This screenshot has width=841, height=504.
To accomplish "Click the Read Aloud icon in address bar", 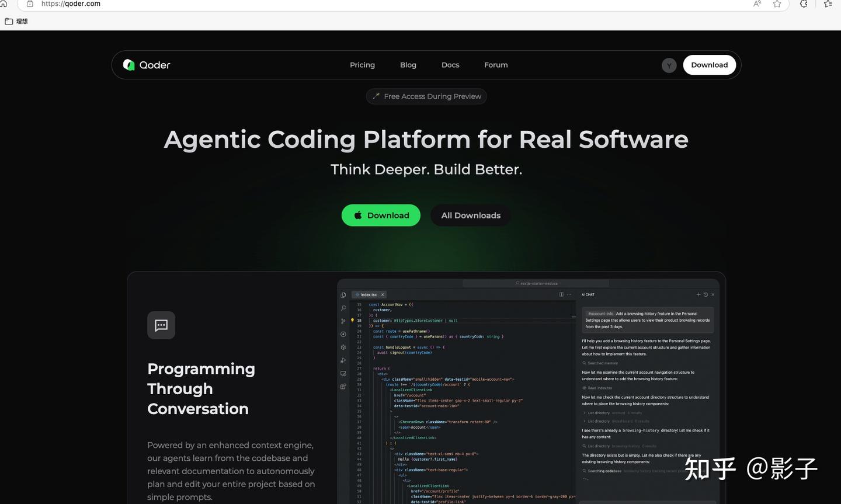I will (x=757, y=4).
